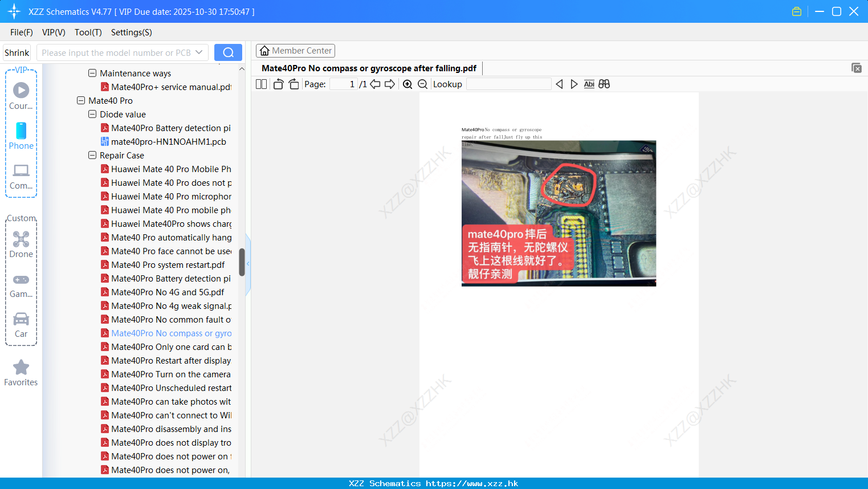Collapse the Repair Case node
868x489 pixels.
(x=92, y=155)
